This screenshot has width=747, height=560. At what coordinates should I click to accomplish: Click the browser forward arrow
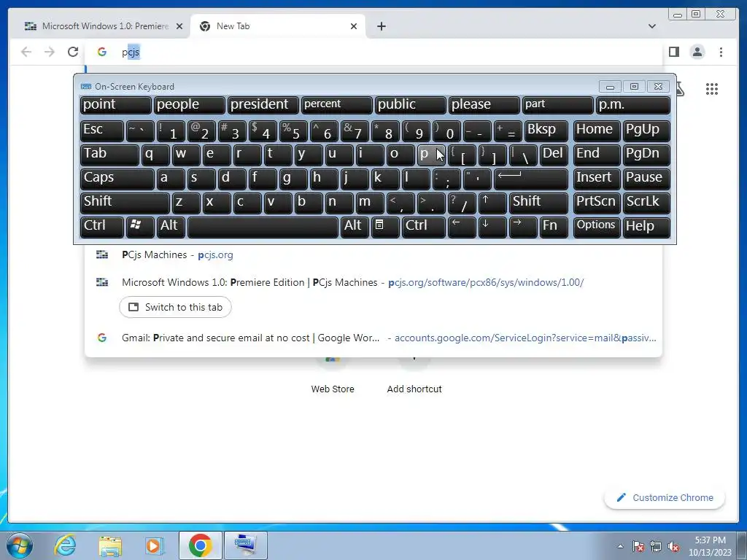click(x=50, y=52)
